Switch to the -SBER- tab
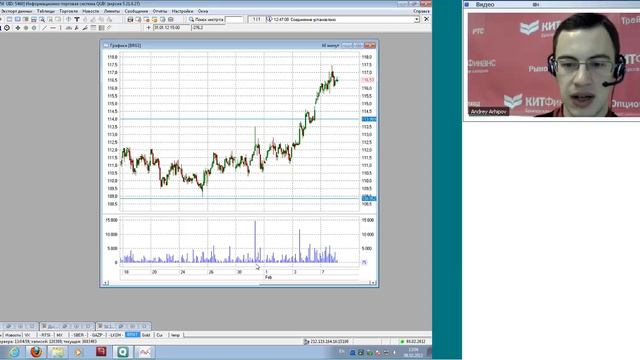640x360 pixels. click(78, 335)
